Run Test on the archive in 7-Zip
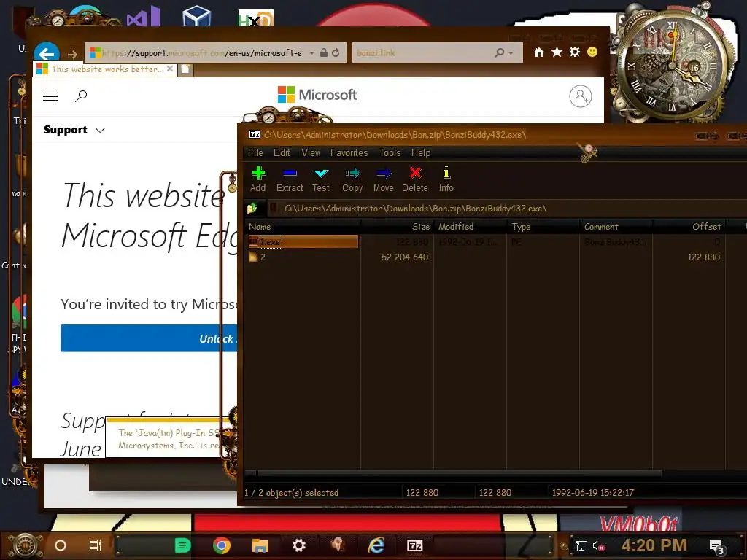747x560 pixels. [321, 179]
